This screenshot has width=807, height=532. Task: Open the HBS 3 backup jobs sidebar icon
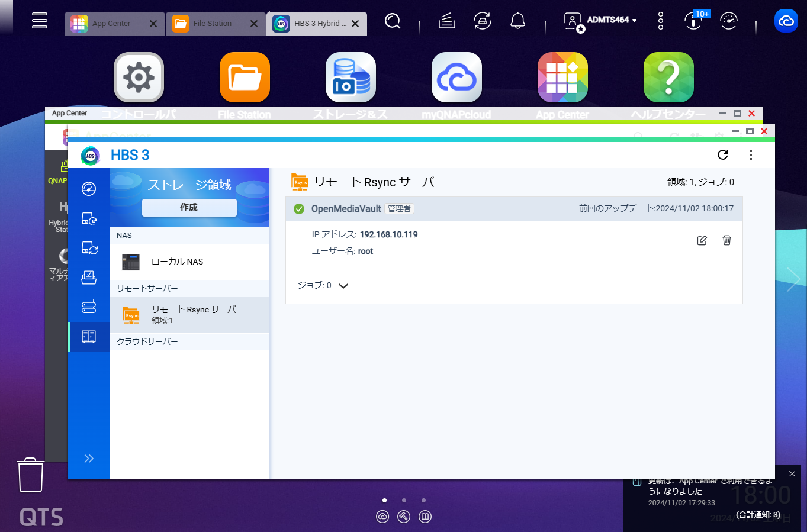89,218
